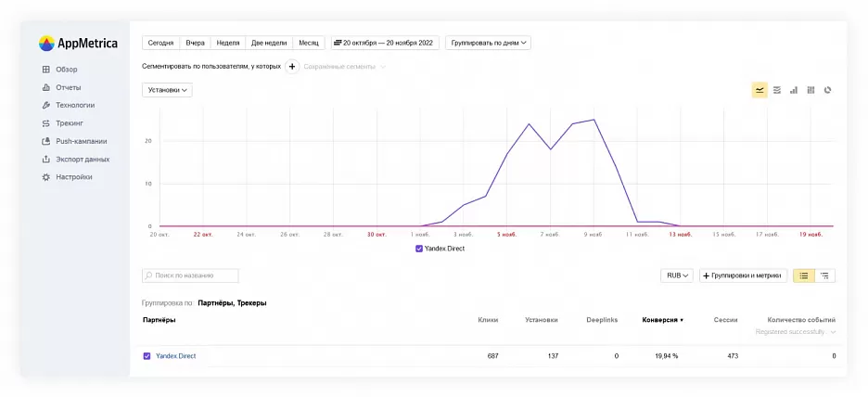This screenshot has height=397, width=868.
Task: Select the tree table view icon
Action: pos(823,275)
